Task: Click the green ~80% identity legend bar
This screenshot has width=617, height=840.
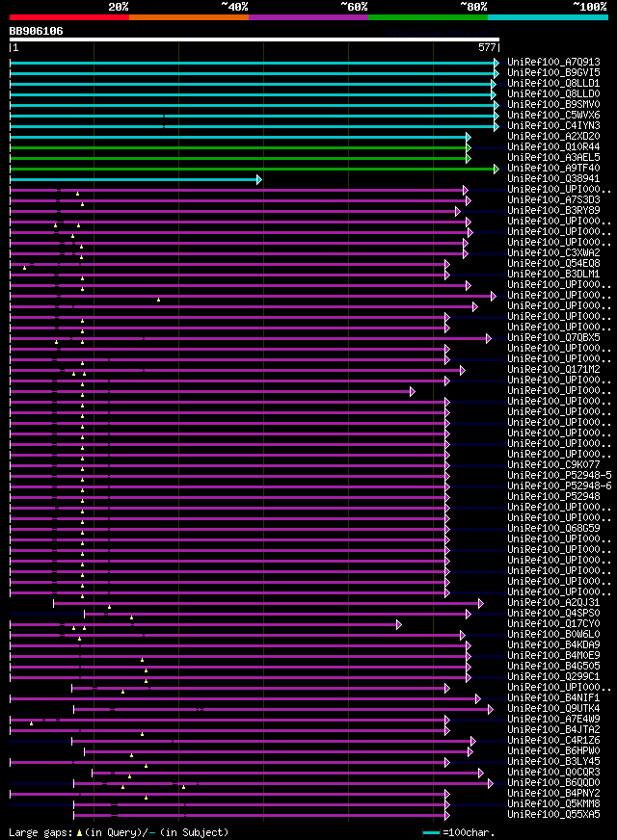Action: [428, 17]
